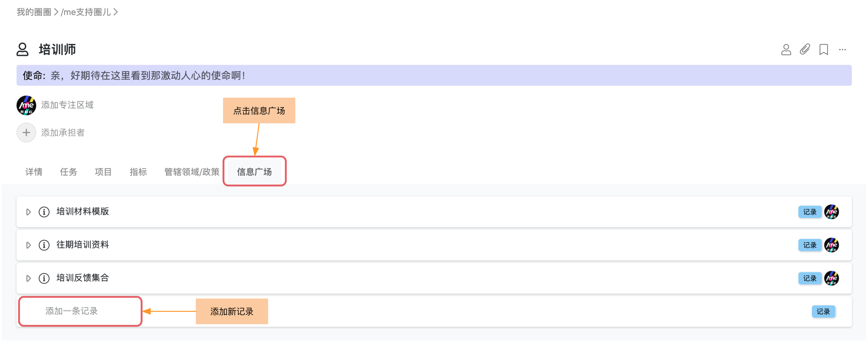The image size is (868, 344).
Task: Click the /me avatar next to 添加专注区域
Action: coord(26,105)
